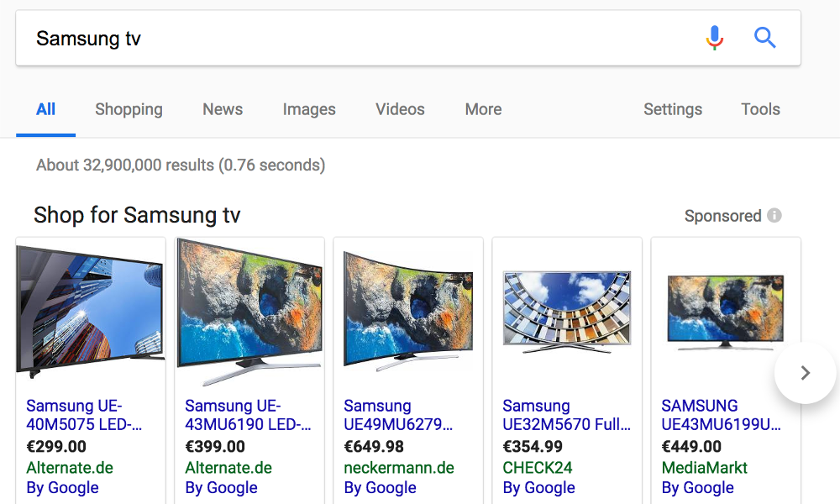
Task: Click the Sponsored info icon
Action: 774,216
